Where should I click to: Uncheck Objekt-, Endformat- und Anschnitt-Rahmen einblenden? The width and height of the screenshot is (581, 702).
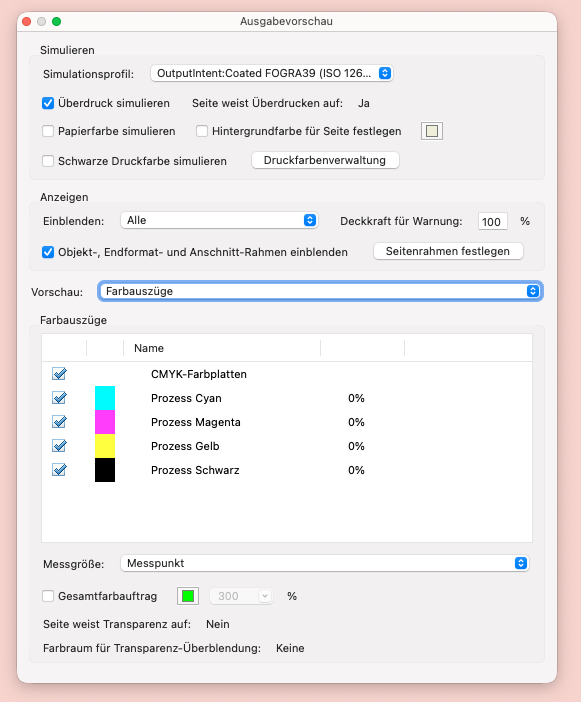pyautogui.click(x=48, y=252)
